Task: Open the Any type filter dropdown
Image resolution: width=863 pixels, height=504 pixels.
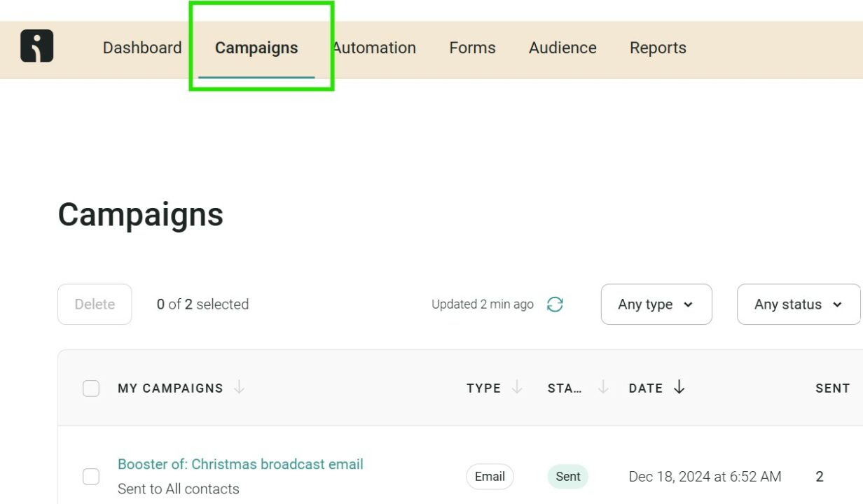Action: [656, 304]
